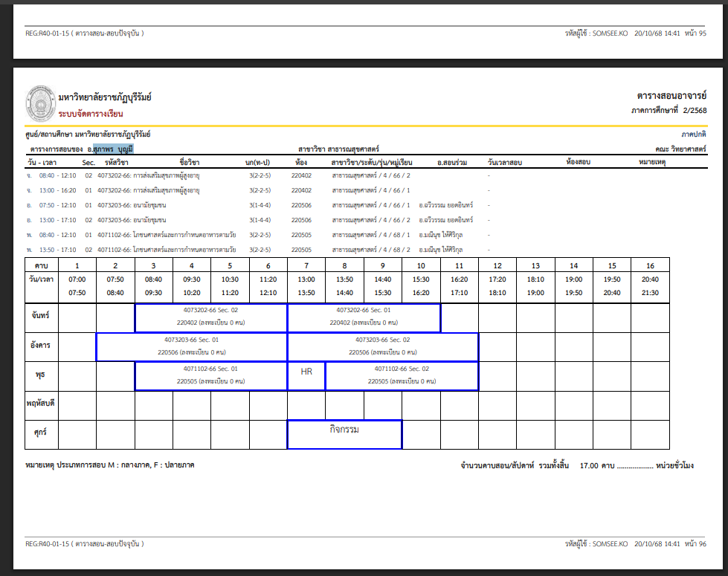Select the ภาคการศึกษาที่ 2/2568 semester text

click(x=669, y=111)
